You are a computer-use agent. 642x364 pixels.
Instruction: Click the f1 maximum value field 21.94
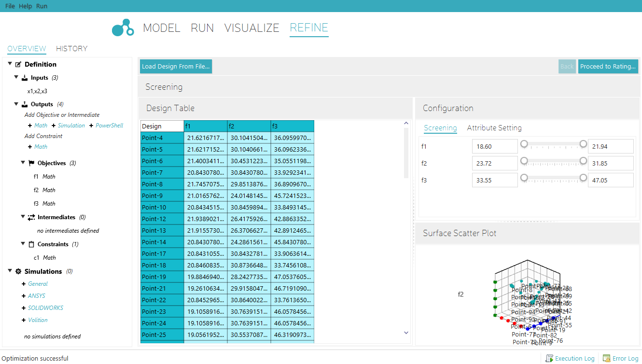(x=611, y=146)
